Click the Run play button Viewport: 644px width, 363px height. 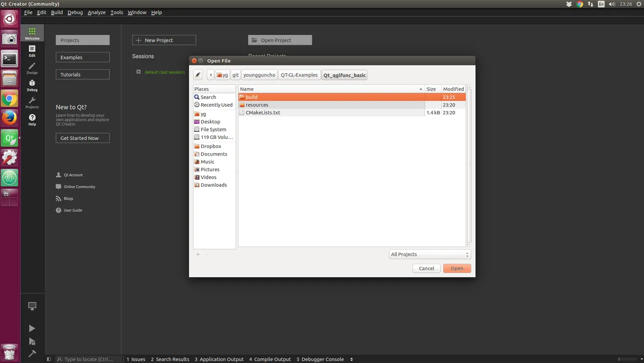[32, 328]
